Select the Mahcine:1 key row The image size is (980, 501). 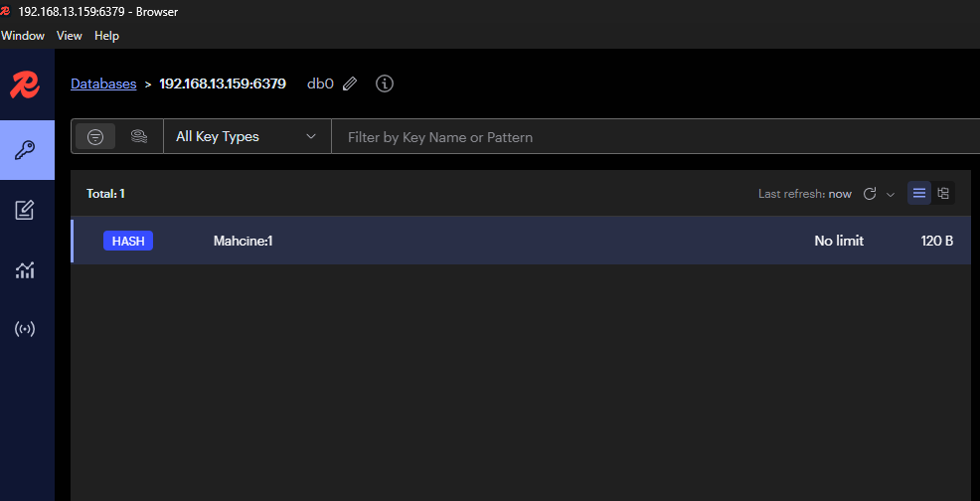[x=521, y=241]
